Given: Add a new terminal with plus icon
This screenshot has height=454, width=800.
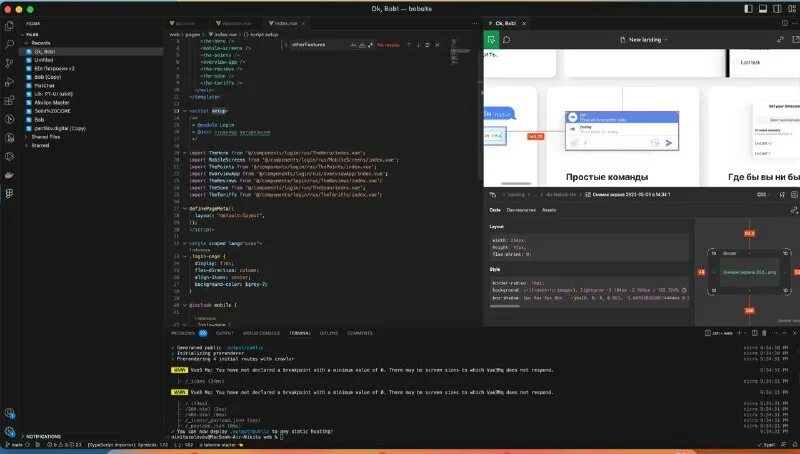Looking at the screenshot, I should point(739,333).
